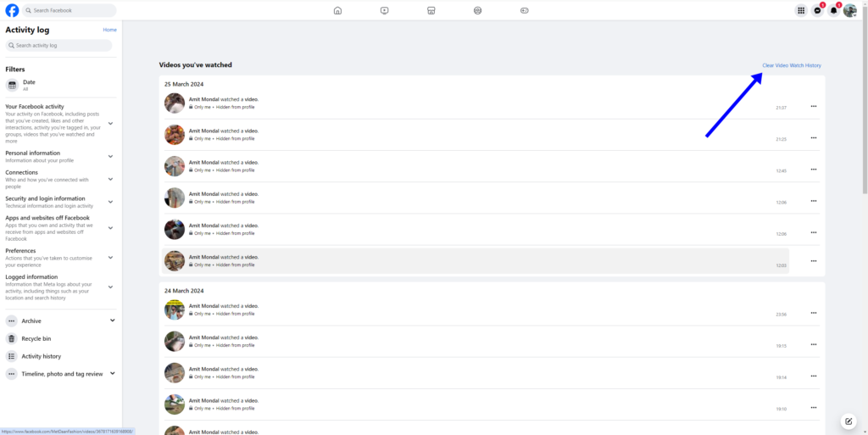Open options menu for 21:37 watched video
This screenshot has height=435, width=868.
tap(813, 106)
